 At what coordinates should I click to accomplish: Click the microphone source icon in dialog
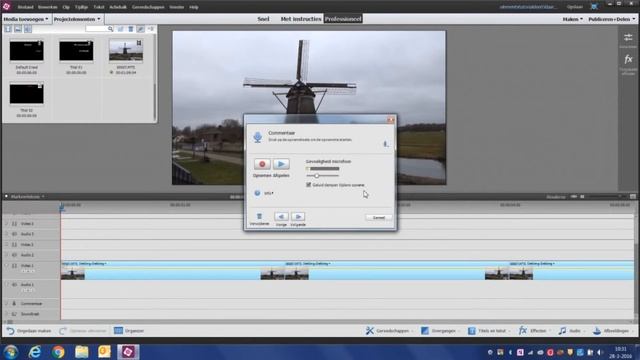click(x=386, y=144)
